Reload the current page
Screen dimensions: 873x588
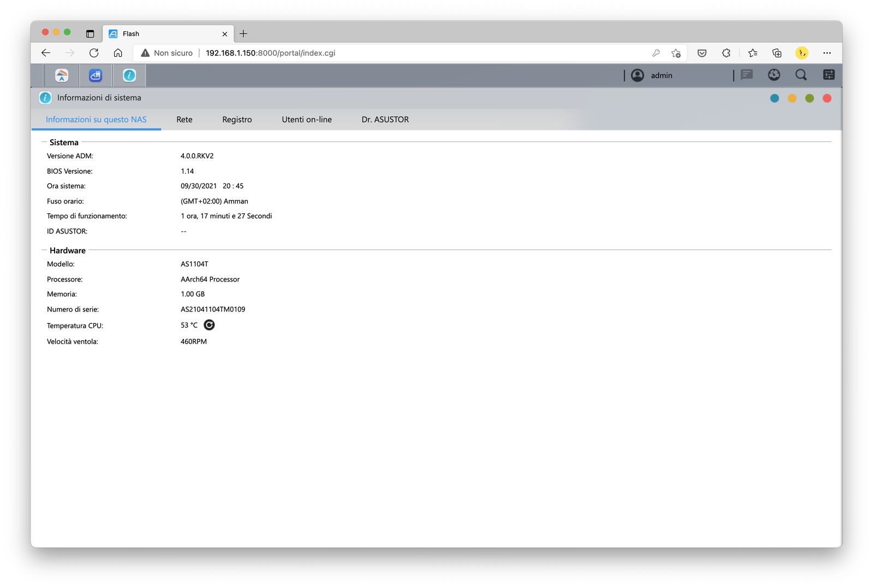click(94, 53)
